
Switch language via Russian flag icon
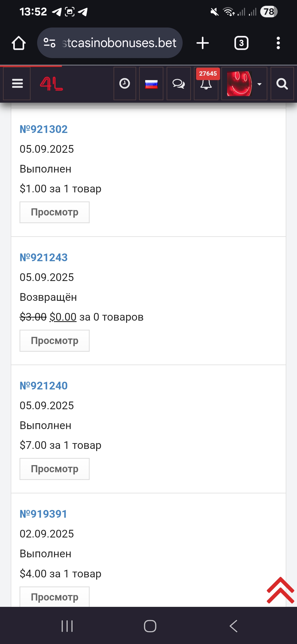pos(151,84)
